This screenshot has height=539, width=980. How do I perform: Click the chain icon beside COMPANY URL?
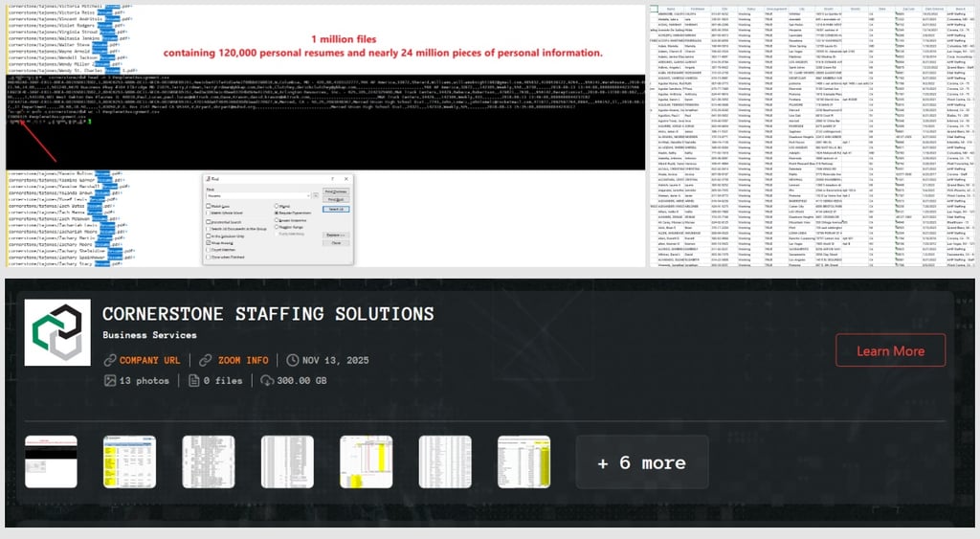(110, 360)
